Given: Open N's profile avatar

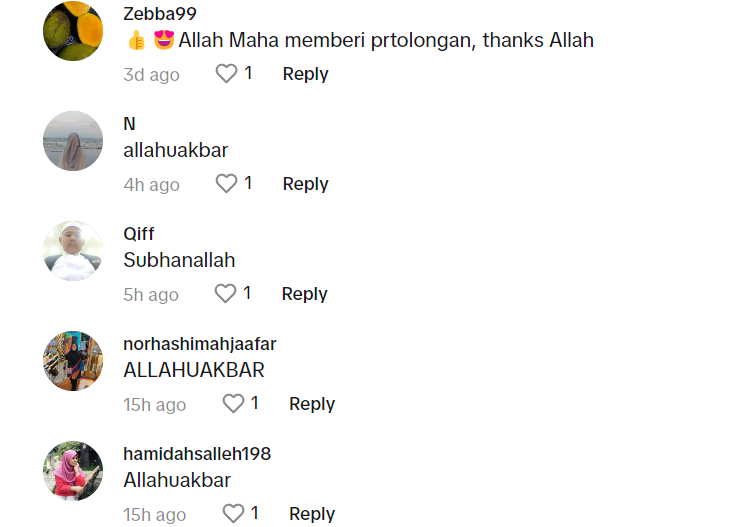Looking at the screenshot, I should pyautogui.click(x=73, y=141).
